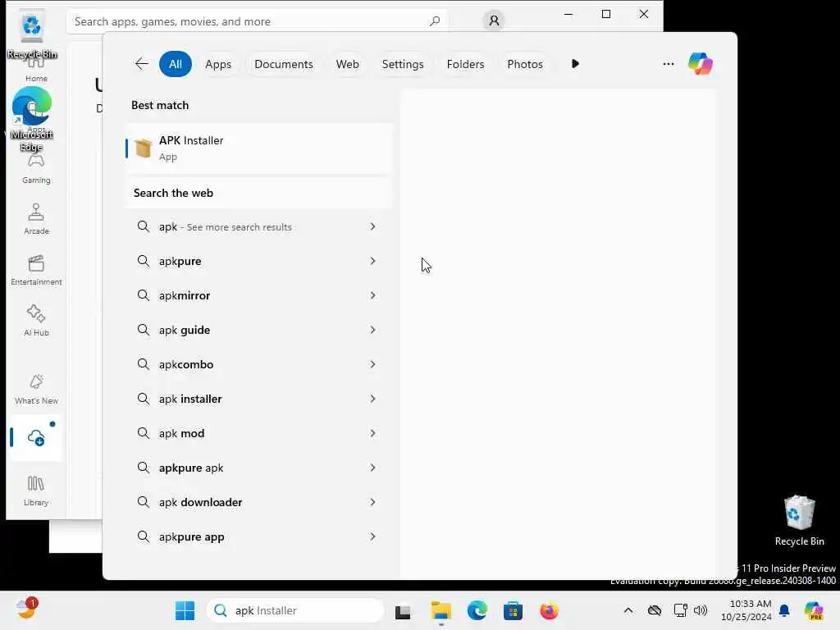Switch to the Apps search filter
The width and height of the screenshot is (840, 630).
pos(218,64)
